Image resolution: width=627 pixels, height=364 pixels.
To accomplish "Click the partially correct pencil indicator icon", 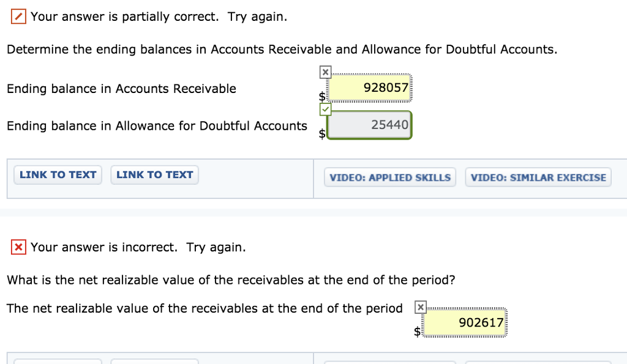I will [x=18, y=15].
